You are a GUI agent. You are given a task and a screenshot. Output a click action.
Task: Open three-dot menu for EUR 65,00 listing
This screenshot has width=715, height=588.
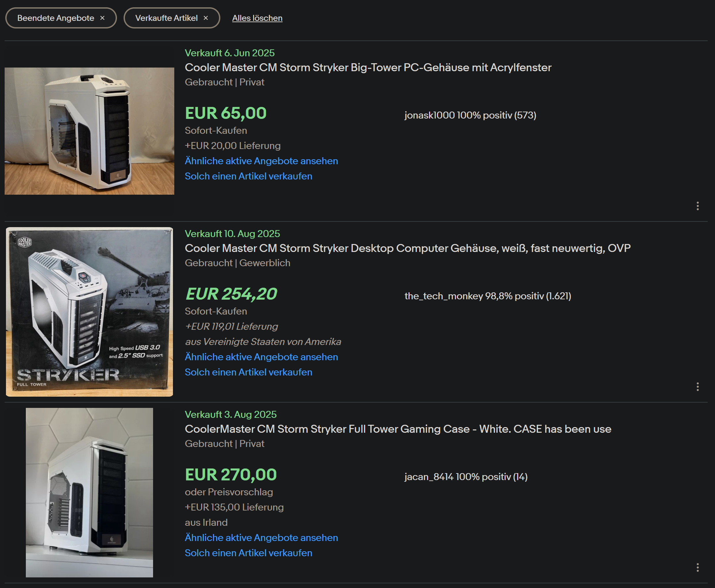point(697,206)
